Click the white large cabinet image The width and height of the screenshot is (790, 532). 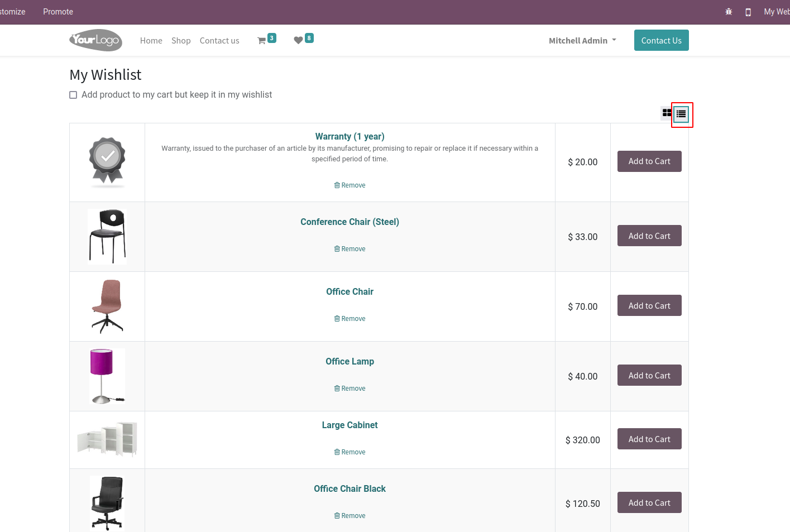pyautogui.click(x=107, y=439)
